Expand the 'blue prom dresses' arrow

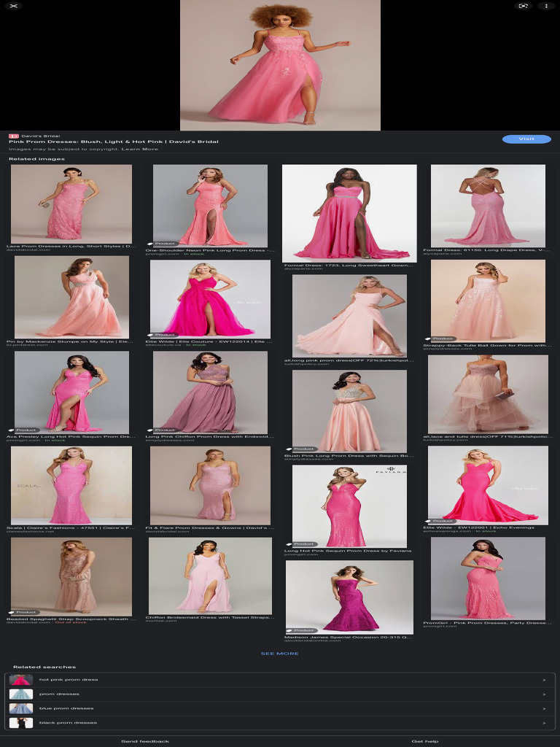pyautogui.click(x=544, y=708)
